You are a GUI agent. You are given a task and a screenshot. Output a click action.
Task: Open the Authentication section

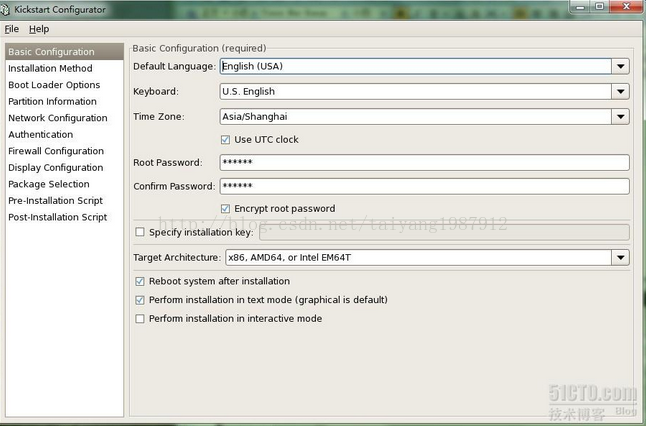pyautogui.click(x=65, y=134)
